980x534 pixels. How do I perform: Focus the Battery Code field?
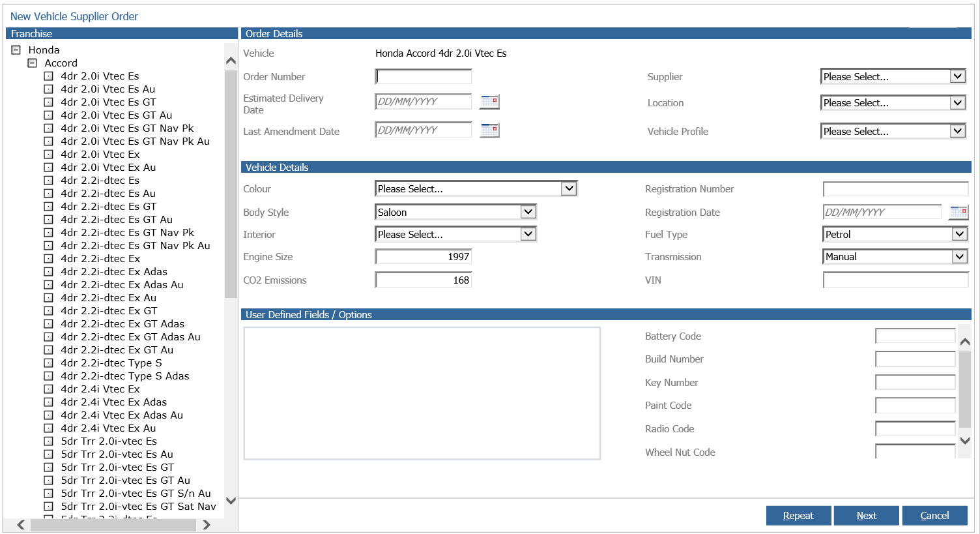[x=915, y=336]
